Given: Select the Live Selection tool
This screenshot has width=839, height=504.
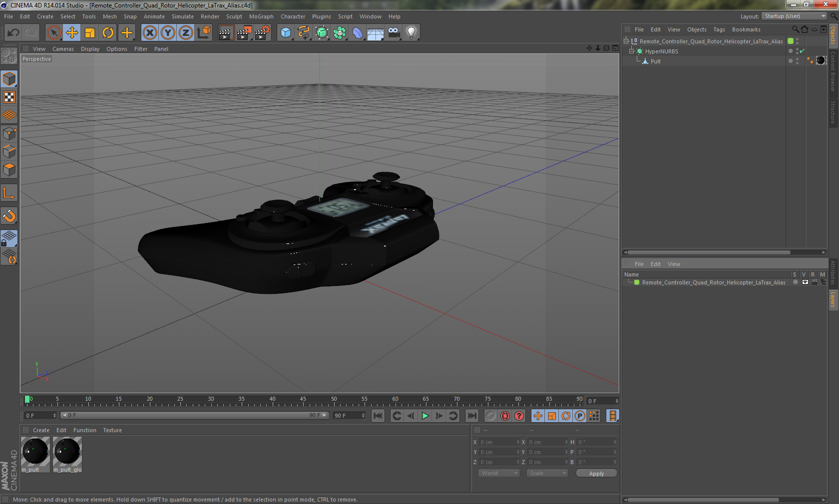Looking at the screenshot, I should tap(53, 33).
